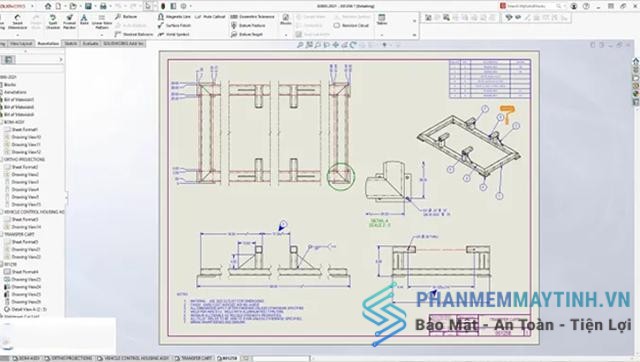Screen dimensions: 640x362
Task: Click Zoom to Fit in heads-up toolbar
Action: (300, 45)
